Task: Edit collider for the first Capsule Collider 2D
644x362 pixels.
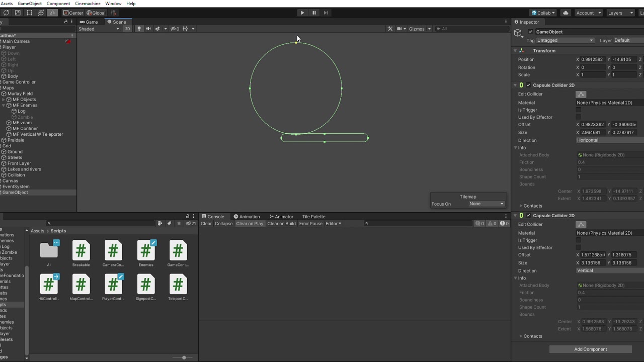Action: [581, 94]
